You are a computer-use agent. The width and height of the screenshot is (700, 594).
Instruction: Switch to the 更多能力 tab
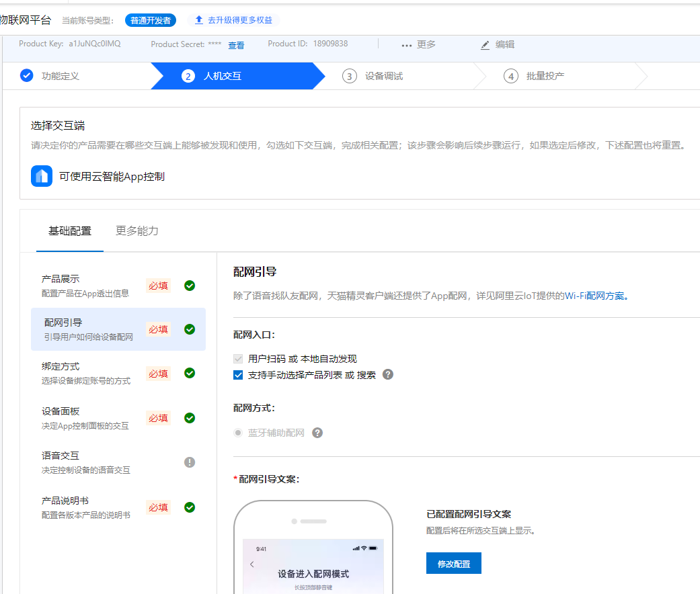pyautogui.click(x=137, y=230)
